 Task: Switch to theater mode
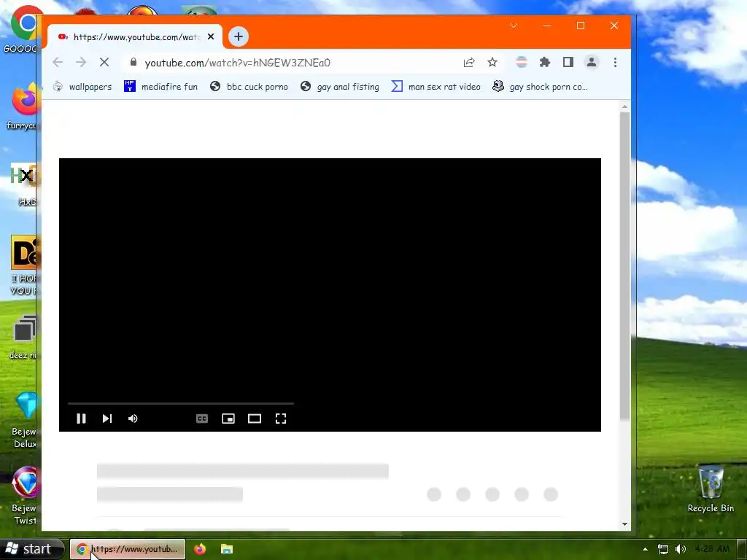255,419
